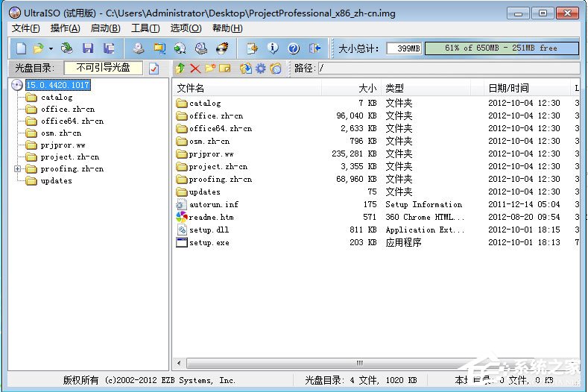Viewport: 588px width, 392px height.
Task: Sort by the 文件名 column header
Action: [246, 88]
